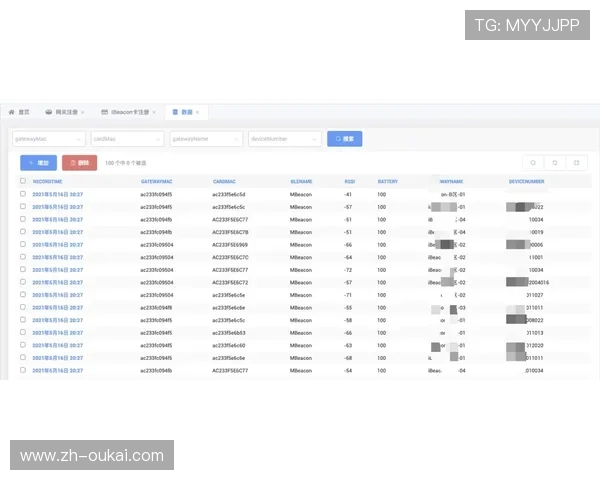600x480 pixels.
Task: Check the first row checkbox
Action: [x=23, y=194]
